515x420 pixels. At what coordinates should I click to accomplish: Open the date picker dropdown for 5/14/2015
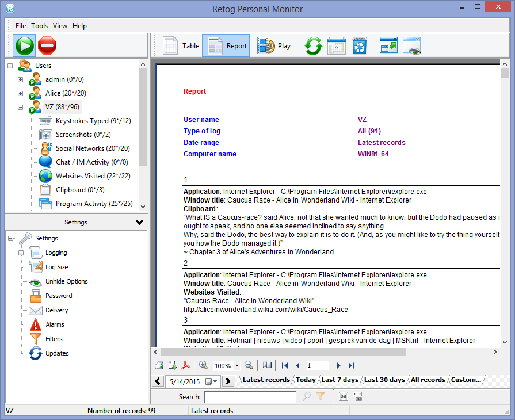pyautogui.click(x=211, y=381)
